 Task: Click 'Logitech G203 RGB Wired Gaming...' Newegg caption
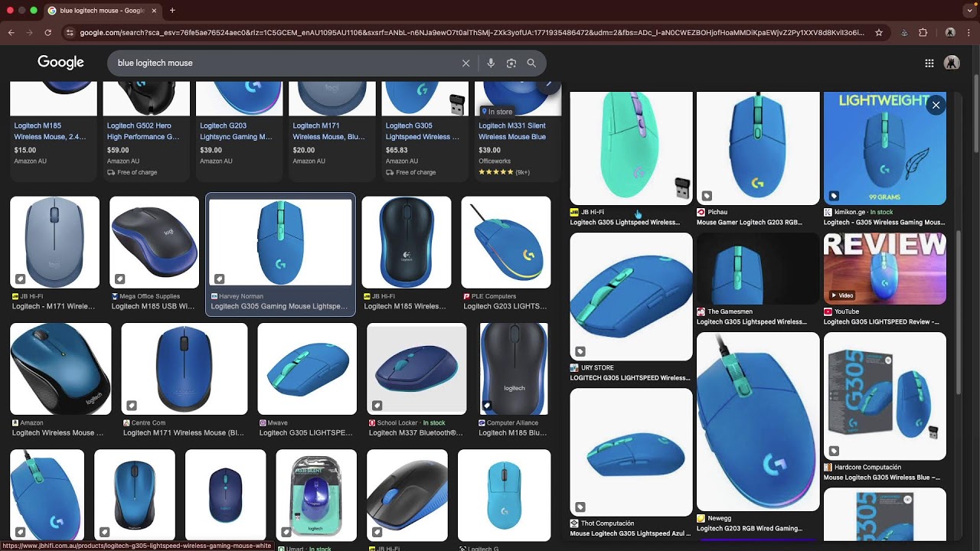pyautogui.click(x=750, y=529)
